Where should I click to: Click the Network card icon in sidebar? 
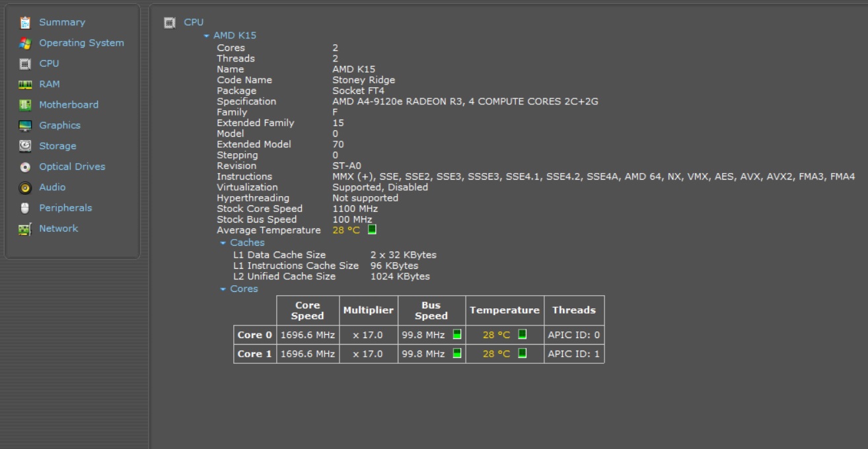pos(25,229)
